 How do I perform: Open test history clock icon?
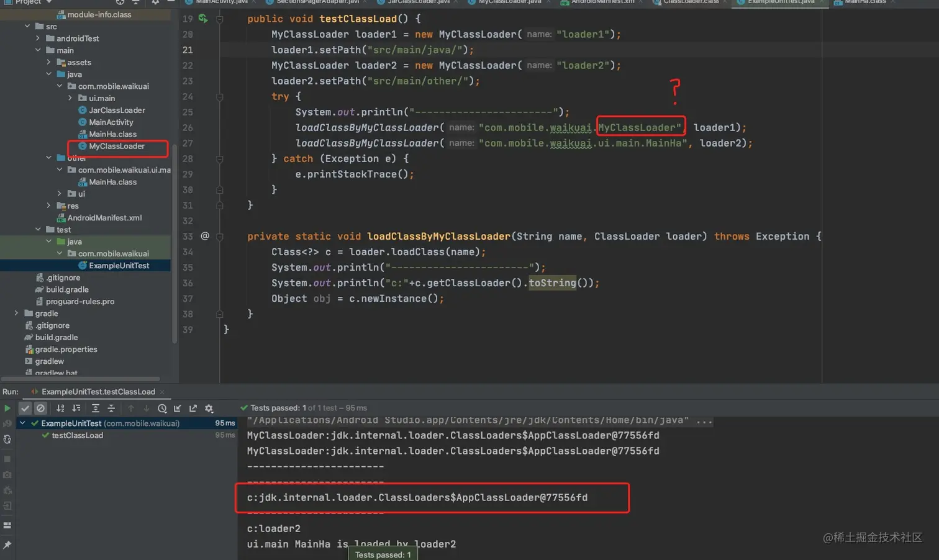[162, 408]
